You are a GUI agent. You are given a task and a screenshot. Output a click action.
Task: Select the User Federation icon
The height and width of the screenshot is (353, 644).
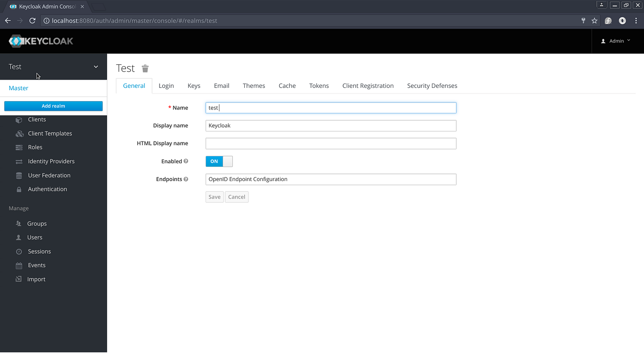18,175
